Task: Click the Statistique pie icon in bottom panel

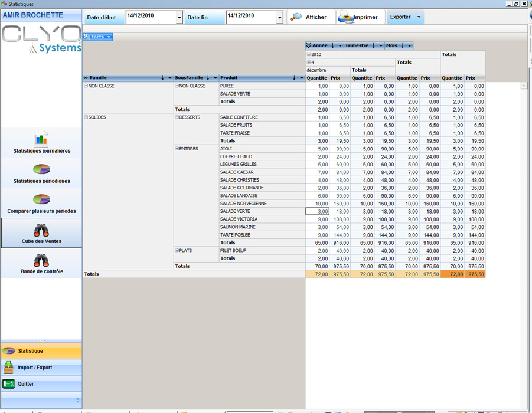Action: (9, 351)
